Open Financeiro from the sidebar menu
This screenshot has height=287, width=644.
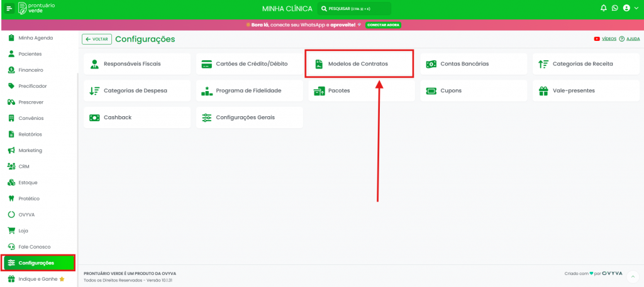pos(31,70)
